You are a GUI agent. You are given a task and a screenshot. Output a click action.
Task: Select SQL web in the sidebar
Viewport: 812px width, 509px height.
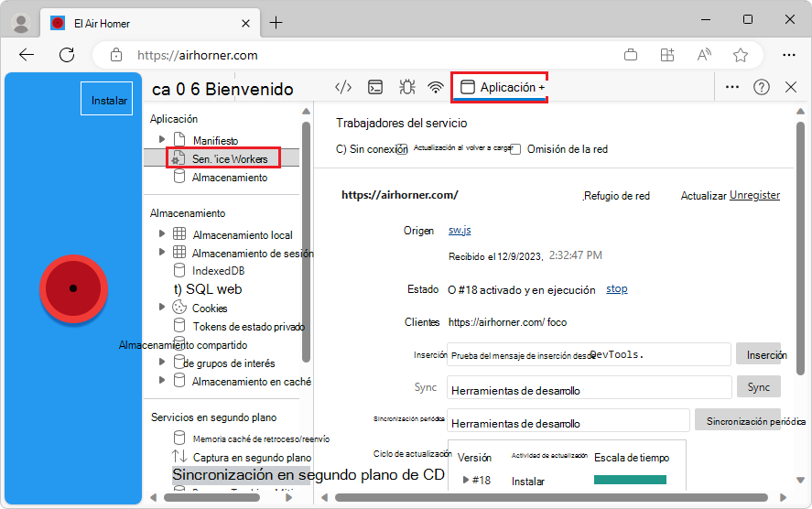208,289
